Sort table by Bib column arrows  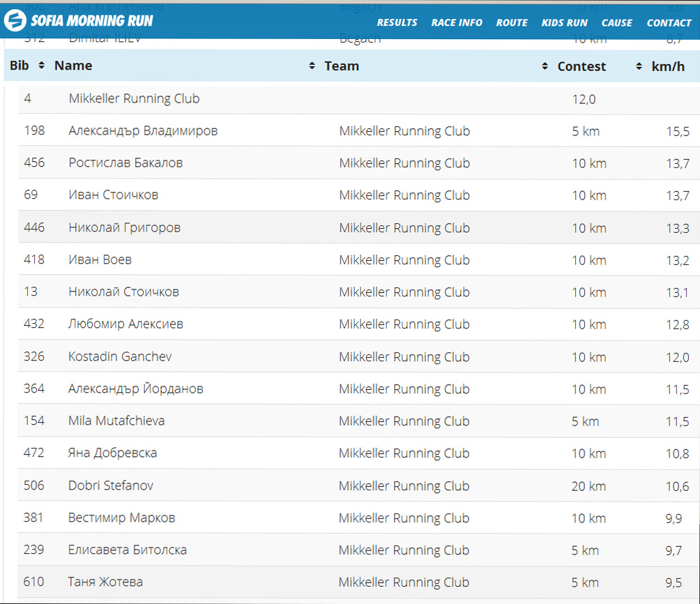pyautogui.click(x=41, y=66)
